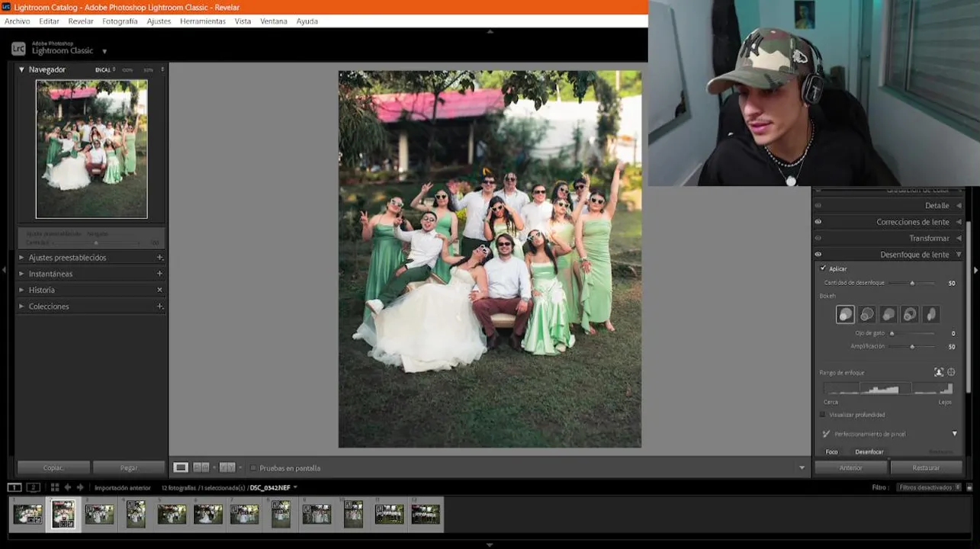Toggle the eye icon for Transformar panel
The image size is (980, 549).
[x=818, y=239]
